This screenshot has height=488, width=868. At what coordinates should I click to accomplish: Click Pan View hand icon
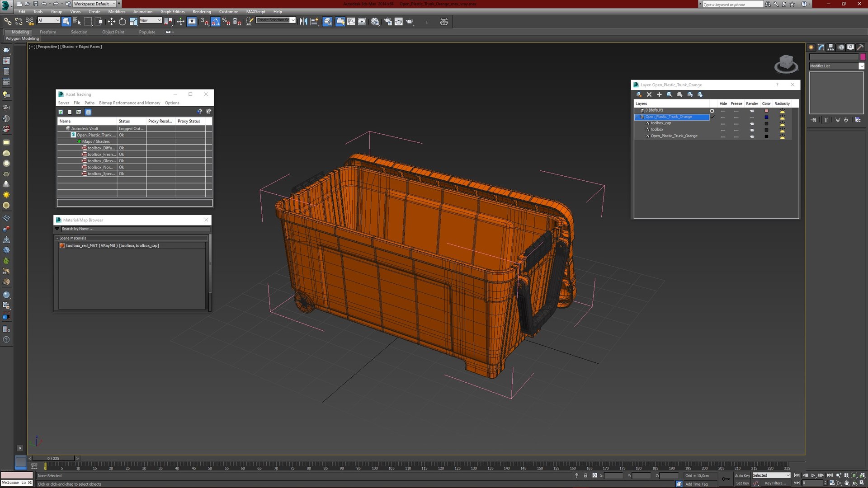(x=846, y=483)
